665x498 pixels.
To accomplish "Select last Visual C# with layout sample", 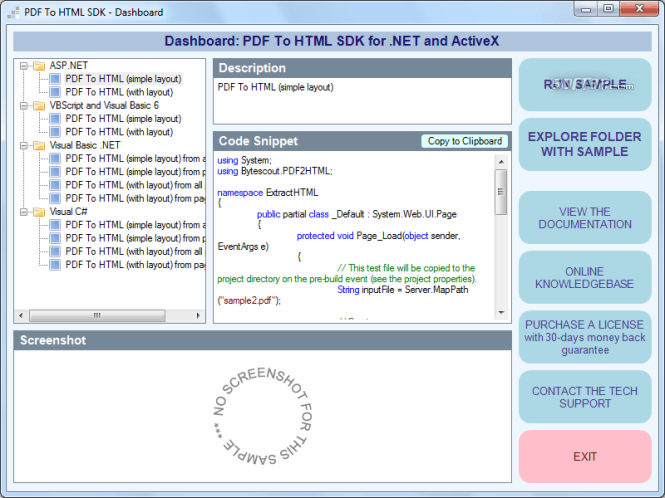I will [x=135, y=265].
